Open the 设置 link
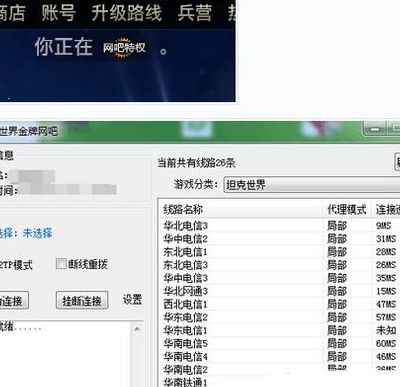Screen dimensions: 400x387 [132, 299]
